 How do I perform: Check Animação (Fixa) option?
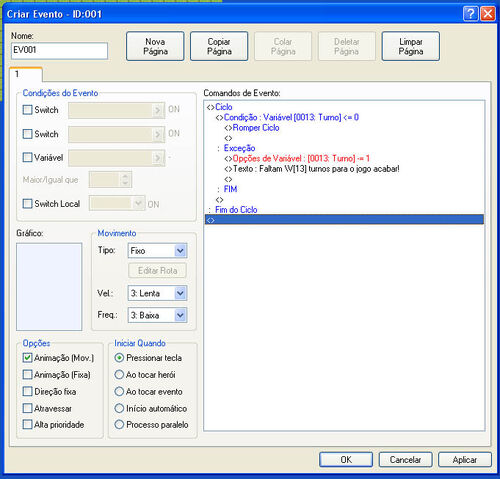coord(27,374)
